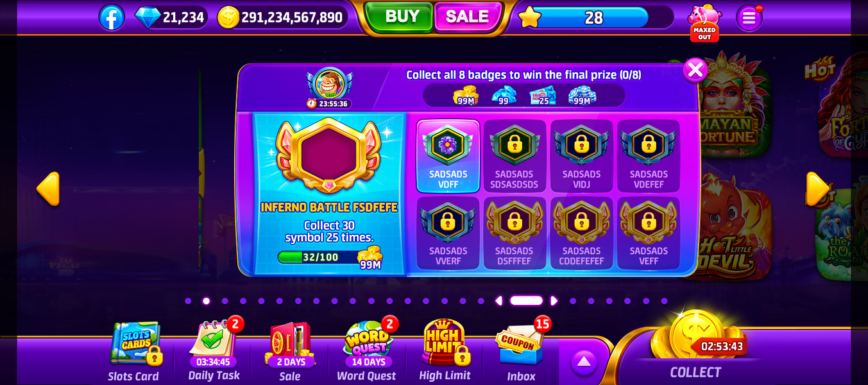Go to next lobby page arrow
Image resolution: width=868 pixels, height=385 pixels.
(x=817, y=189)
